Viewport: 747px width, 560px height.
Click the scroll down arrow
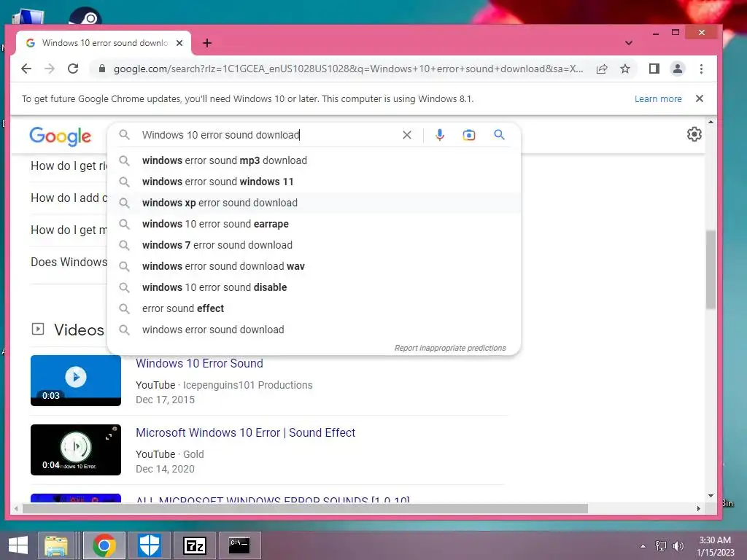(x=711, y=496)
